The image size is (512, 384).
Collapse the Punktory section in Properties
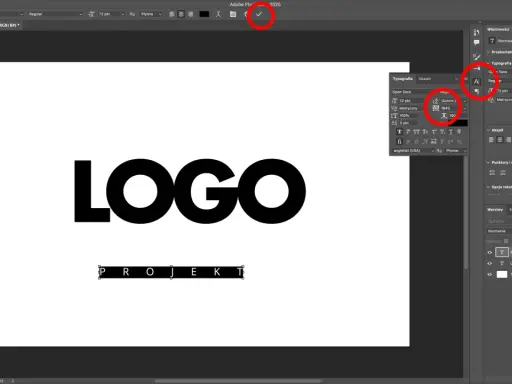click(488, 162)
